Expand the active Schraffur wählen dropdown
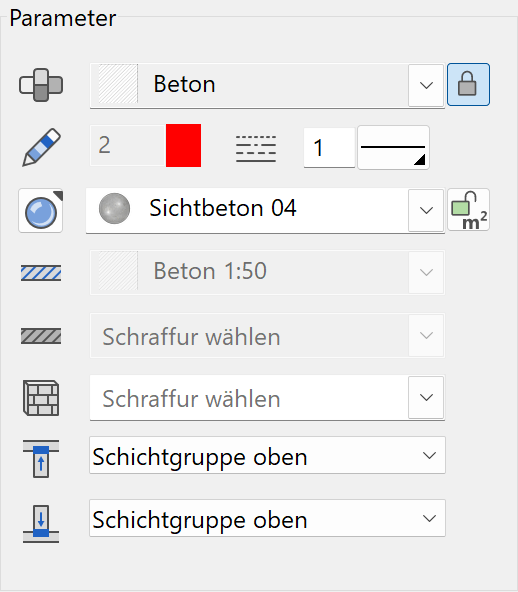Image resolution: width=518 pixels, height=592 pixels. pyautogui.click(x=426, y=398)
